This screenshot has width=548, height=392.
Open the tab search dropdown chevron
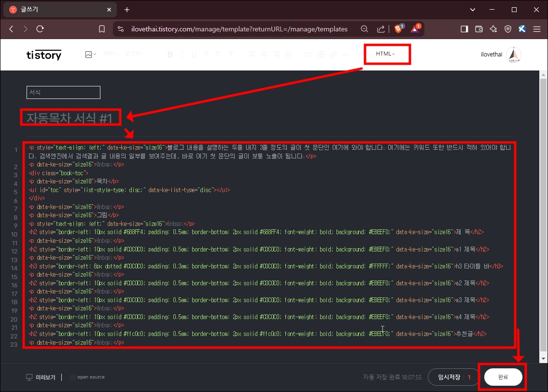(x=473, y=10)
